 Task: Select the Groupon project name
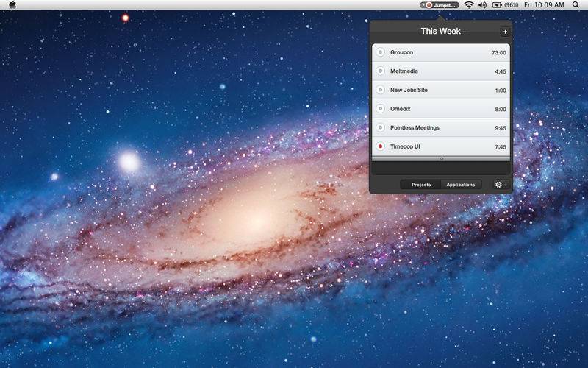(x=401, y=52)
